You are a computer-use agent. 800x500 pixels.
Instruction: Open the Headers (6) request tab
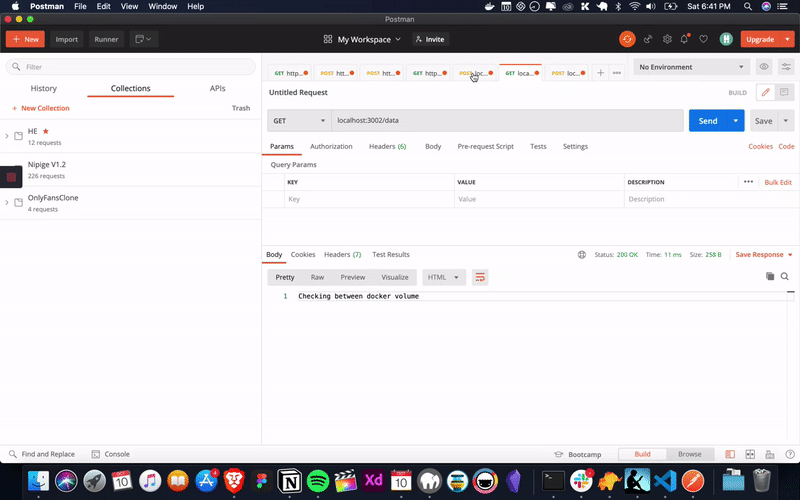tap(387, 146)
